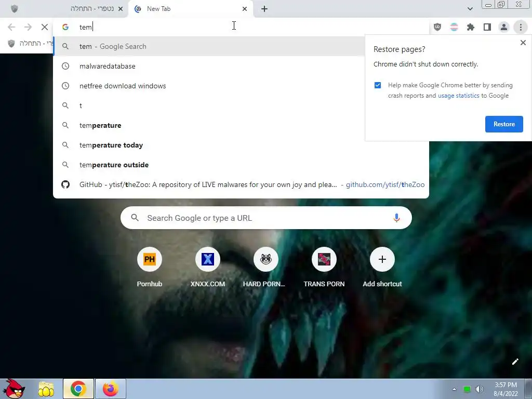Image resolution: width=532 pixels, height=399 pixels.
Task: Click the clock icon beside malwaredatabase
Action: 65,66
